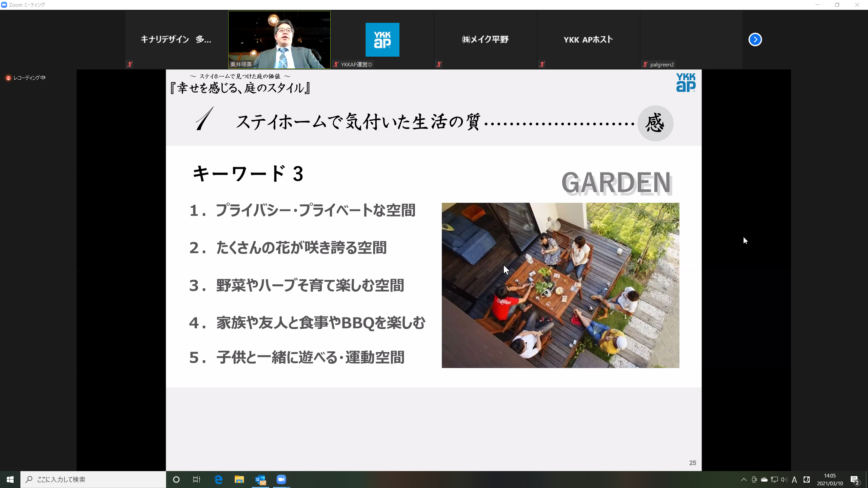Click the J tray icon next to the clock
Image resolution: width=868 pixels, height=488 pixels.
point(807,480)
